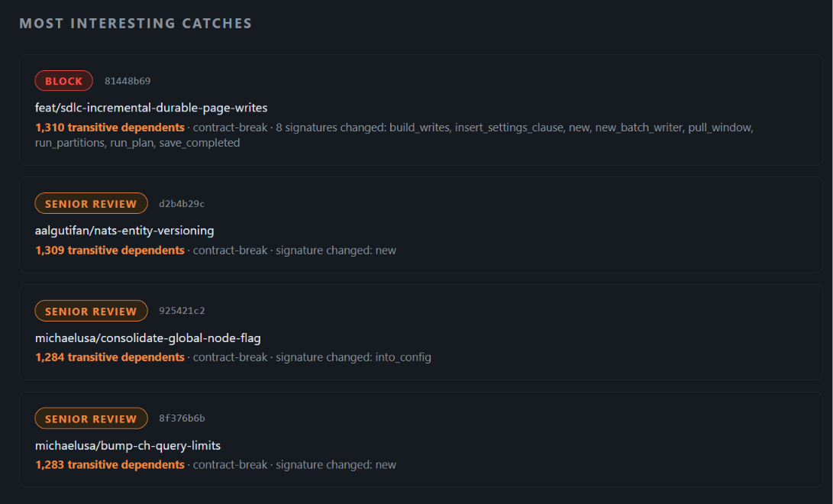
Task: Select commit hash 81448b69
Action: tap(128, 81)
